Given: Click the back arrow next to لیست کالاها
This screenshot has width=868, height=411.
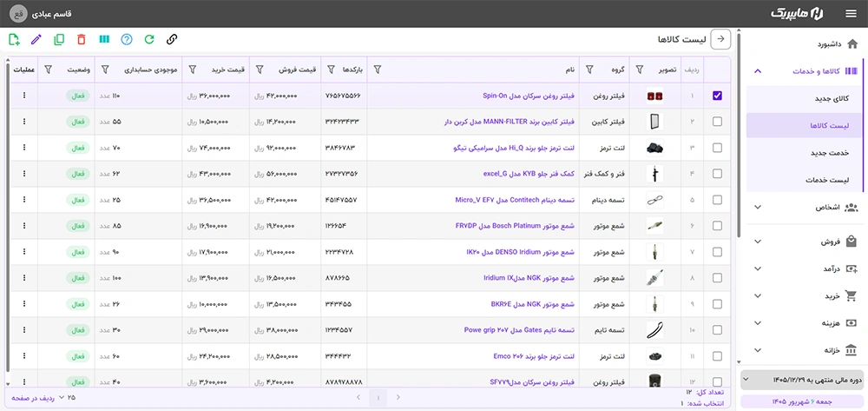Looking at the screenshot, I should click(x=720, y=39).
